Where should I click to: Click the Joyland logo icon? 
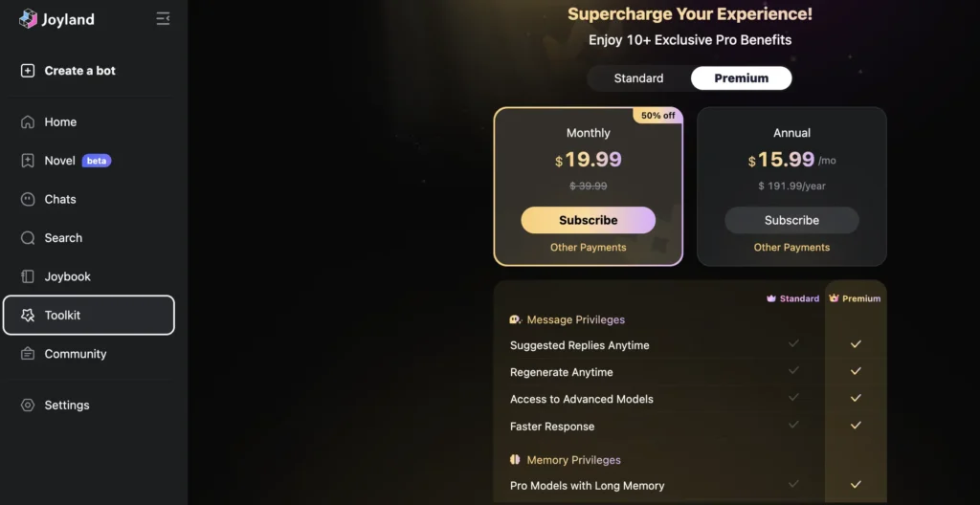click(x=28, y=19)
